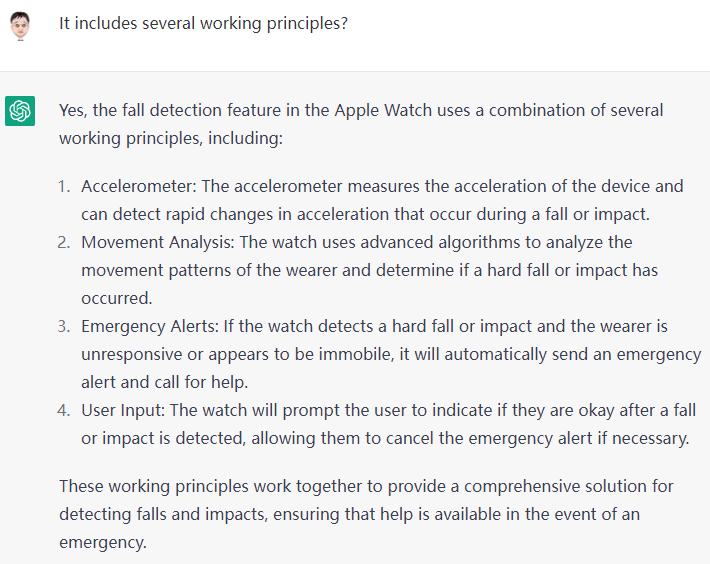Click the line starting "can detect rapid changes"
Viewport: 710px width, 564px height.
coord(364,214)
